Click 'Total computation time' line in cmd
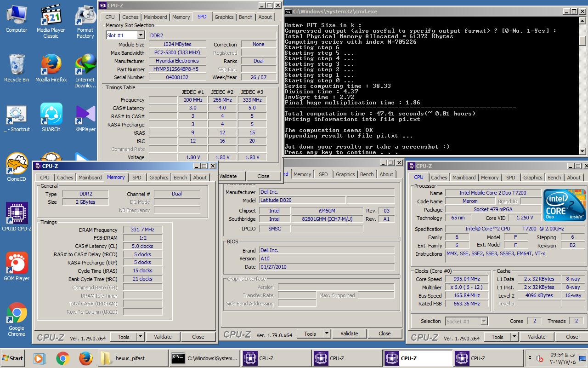The width and height of the screenshot is (588, 368). 380,114
